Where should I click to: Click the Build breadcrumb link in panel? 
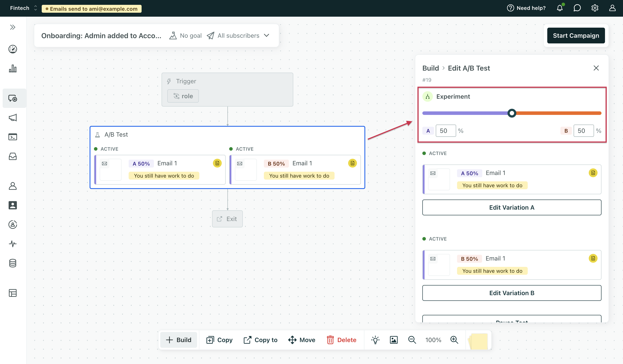click(430, 68)
